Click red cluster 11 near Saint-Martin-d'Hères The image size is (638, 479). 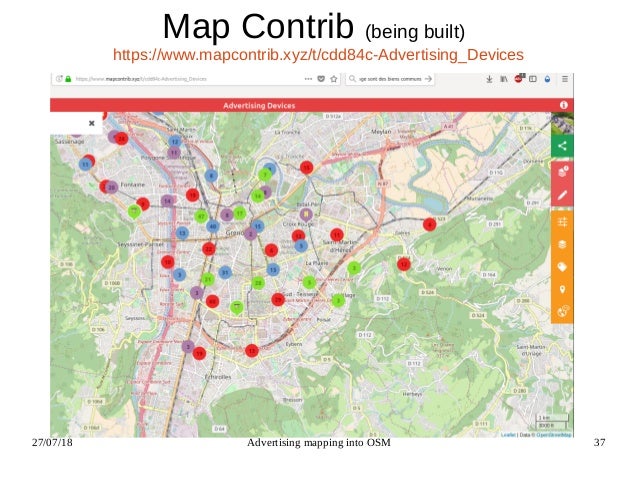point(336,234)
